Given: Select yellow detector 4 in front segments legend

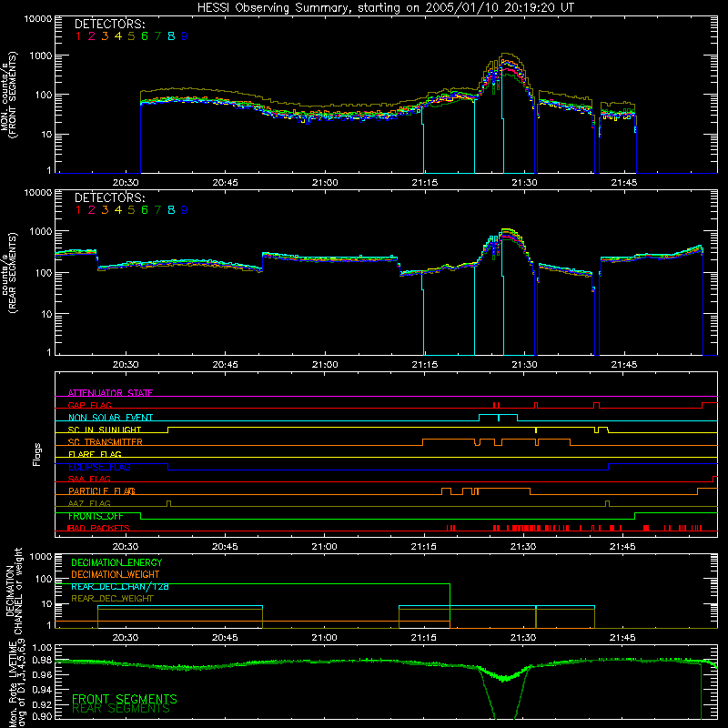Looking at the screenshot, I should 118,36.
